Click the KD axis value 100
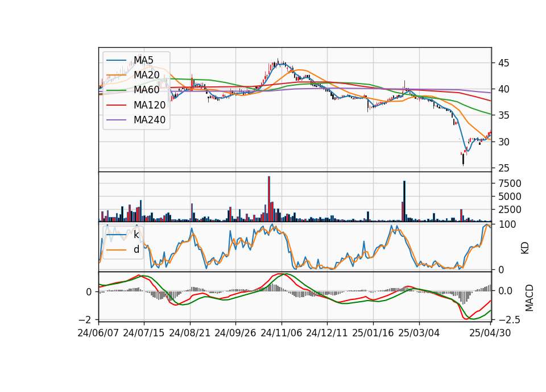 point(507,225)
